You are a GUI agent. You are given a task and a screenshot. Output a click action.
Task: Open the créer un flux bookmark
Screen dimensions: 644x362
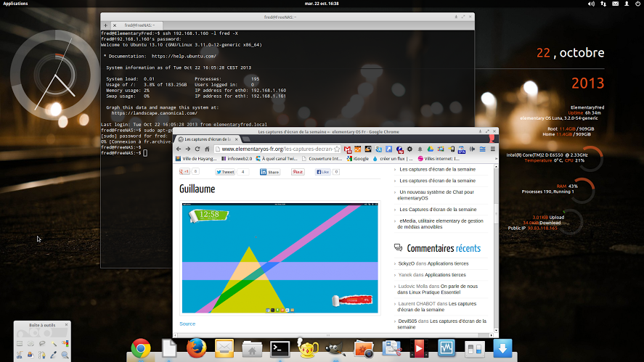393,158
